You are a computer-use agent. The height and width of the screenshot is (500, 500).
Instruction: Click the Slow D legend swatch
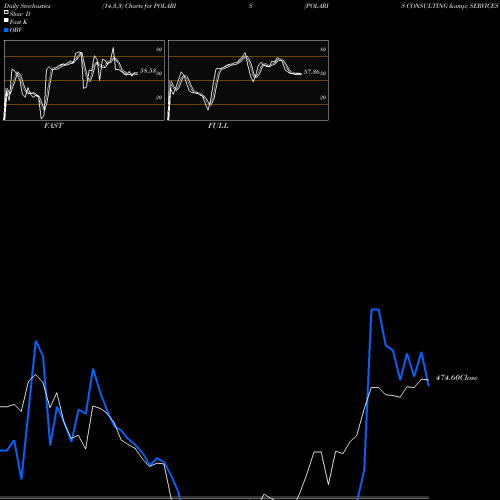click(x=6, y=13)
